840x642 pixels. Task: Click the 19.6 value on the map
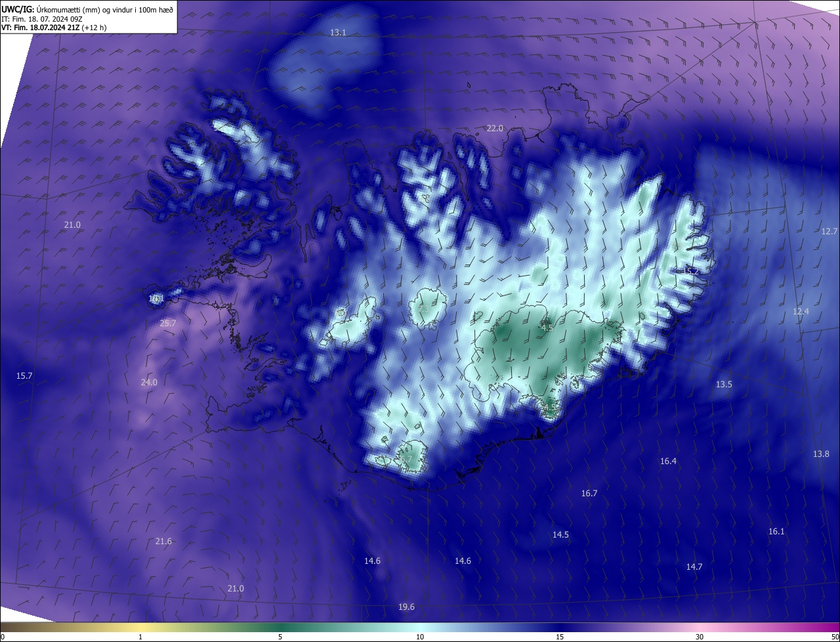pyautogui.click(x=406, y=607)
